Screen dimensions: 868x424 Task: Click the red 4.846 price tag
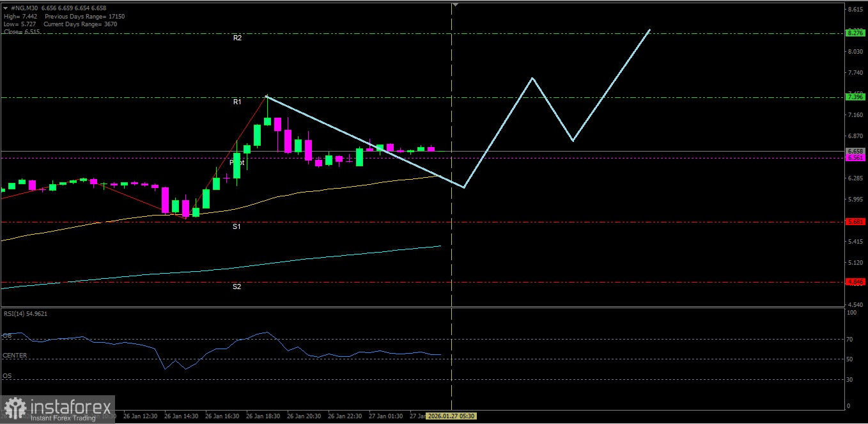[855, 281]
